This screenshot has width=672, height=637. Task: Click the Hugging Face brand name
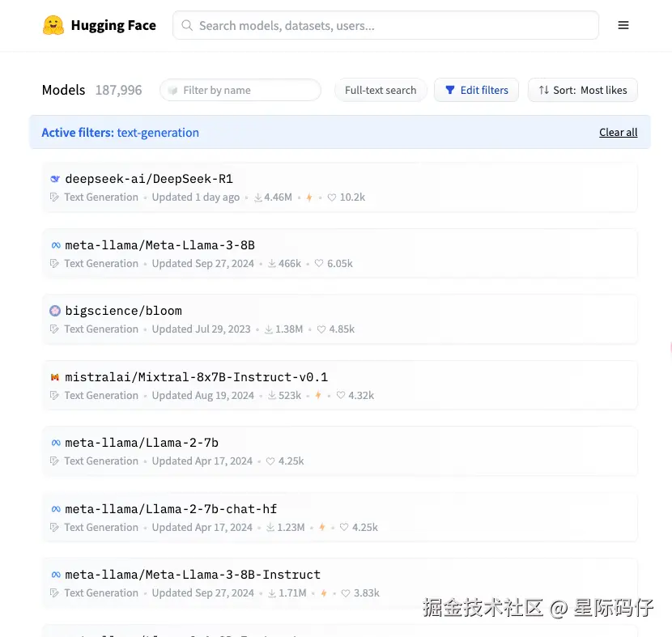(113, 25)
